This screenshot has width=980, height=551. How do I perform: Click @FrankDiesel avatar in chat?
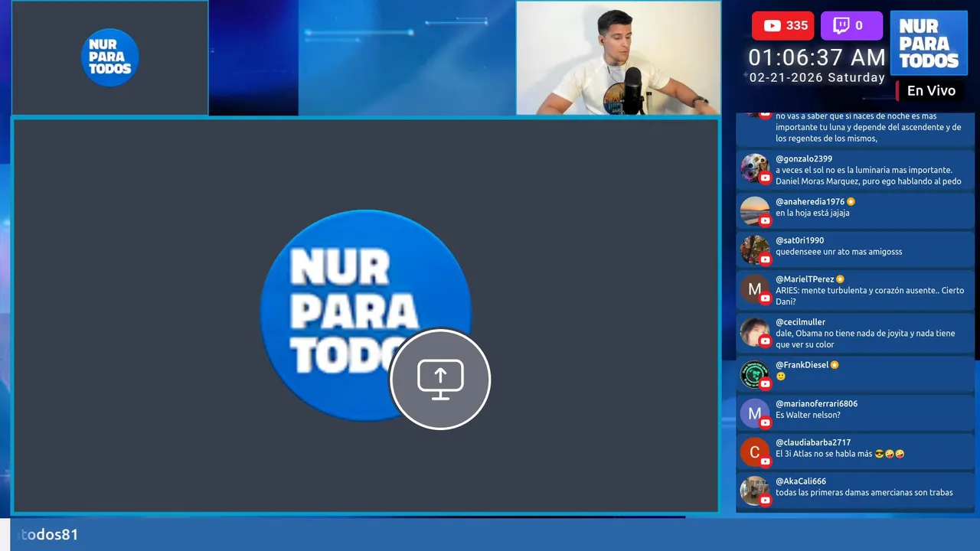[x=755, y=374]
